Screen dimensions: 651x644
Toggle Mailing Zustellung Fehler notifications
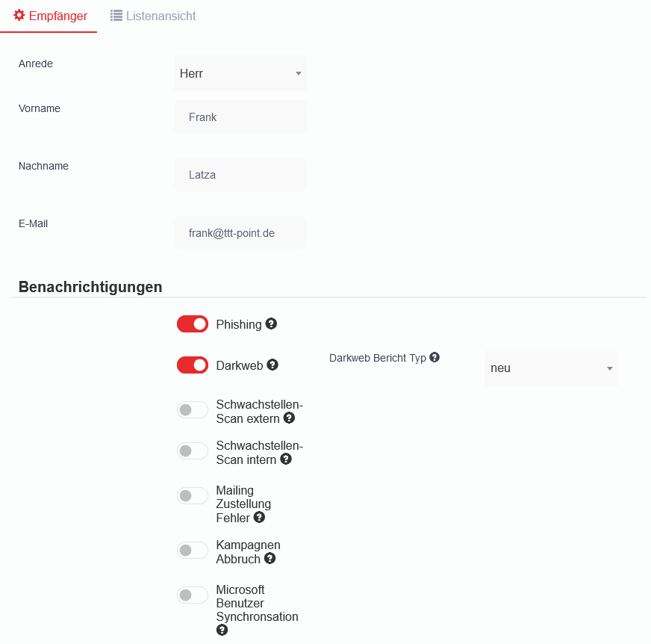193,496
